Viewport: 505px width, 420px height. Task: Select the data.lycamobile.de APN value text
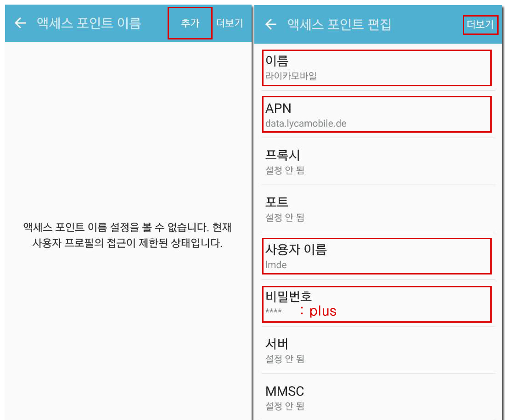pos(306,123)
